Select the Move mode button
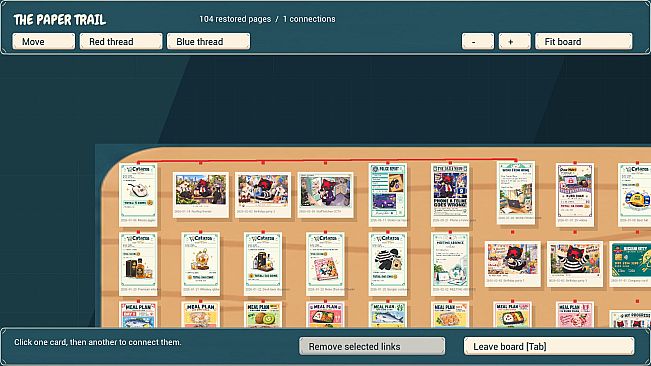The image size is (651, 366). point(44,41)
